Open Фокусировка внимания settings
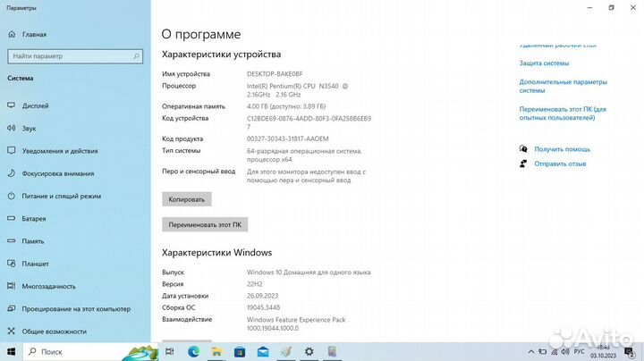644x361 pixels. point(51,173)
